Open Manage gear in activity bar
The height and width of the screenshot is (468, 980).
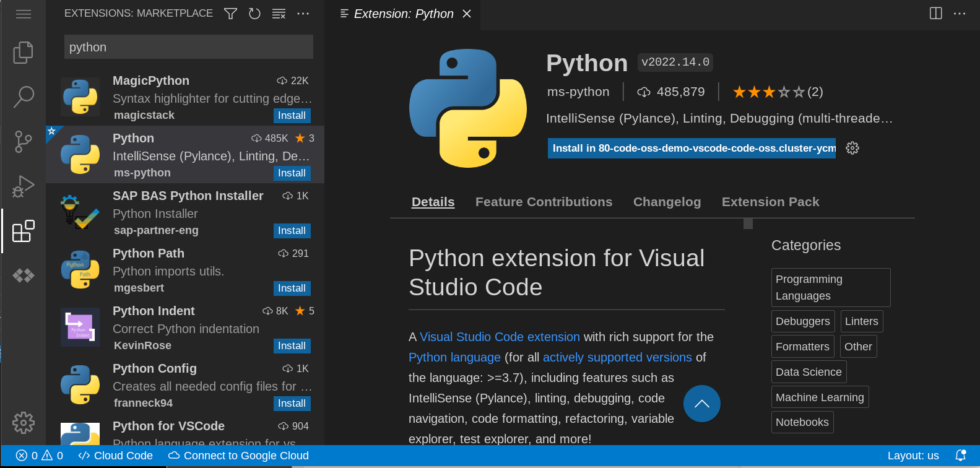point(23,423)
